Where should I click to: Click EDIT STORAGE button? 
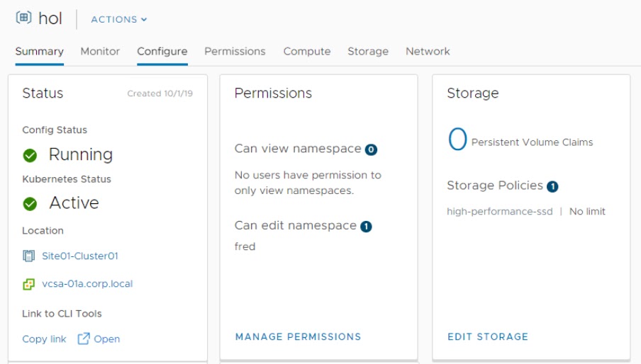[x=488, y=336]
